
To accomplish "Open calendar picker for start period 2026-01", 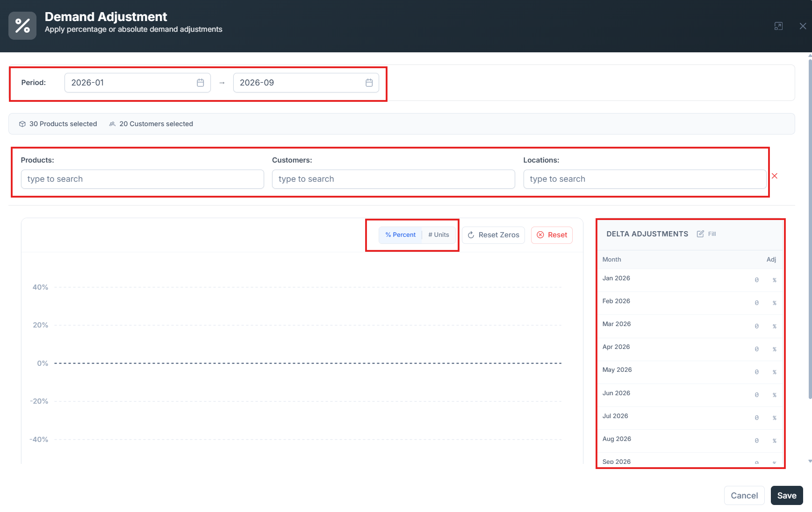I will [201, 83].
